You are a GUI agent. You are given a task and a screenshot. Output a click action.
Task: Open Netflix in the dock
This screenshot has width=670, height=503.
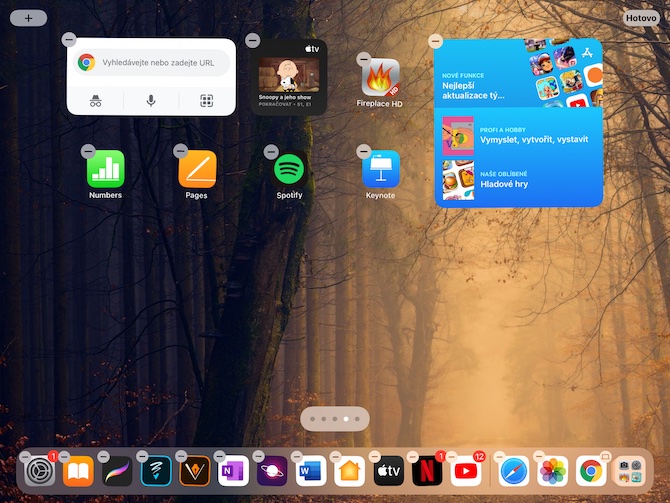[x=427, y=471]
